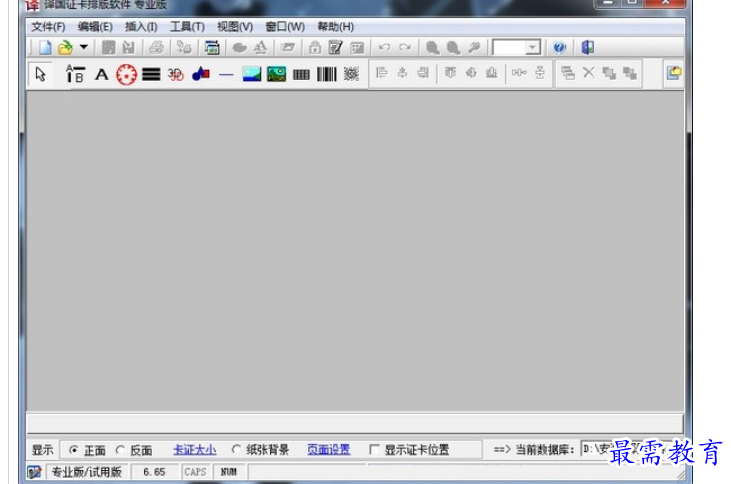Click the redo arrow icon

pos(405,47)
